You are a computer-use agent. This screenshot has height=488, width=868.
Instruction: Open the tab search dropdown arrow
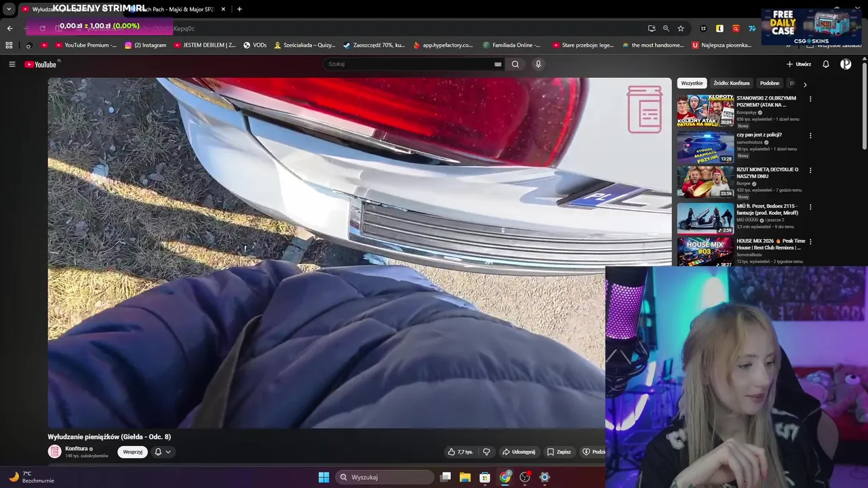[x=9, y=9]
